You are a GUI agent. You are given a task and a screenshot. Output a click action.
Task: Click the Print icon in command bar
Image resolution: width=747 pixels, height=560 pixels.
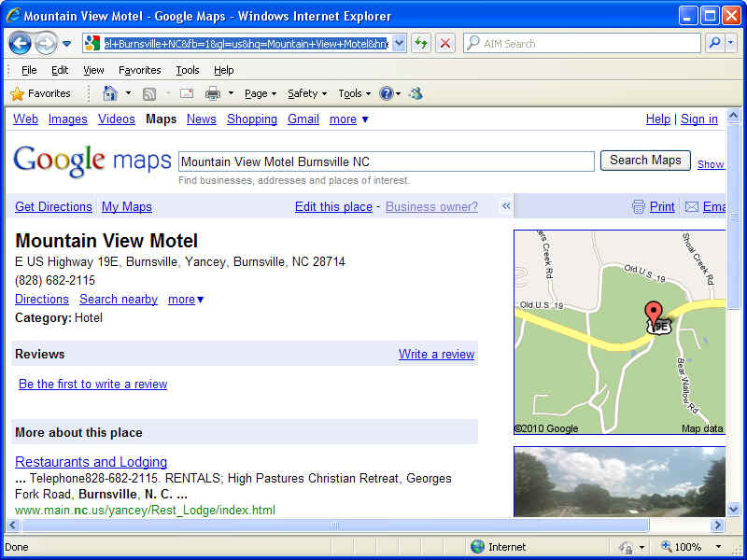tap(213, 93)
